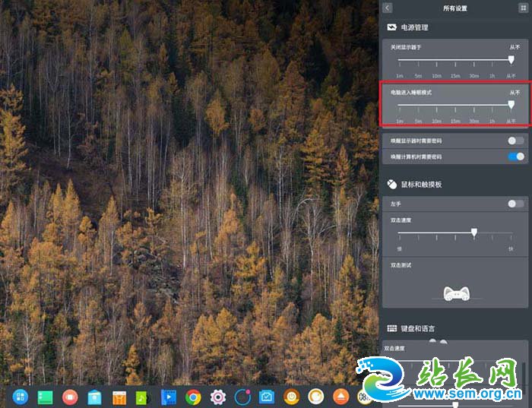Open the Deepin Store from the dock
This screenshot has height=408, width=532.
[94, 396]
